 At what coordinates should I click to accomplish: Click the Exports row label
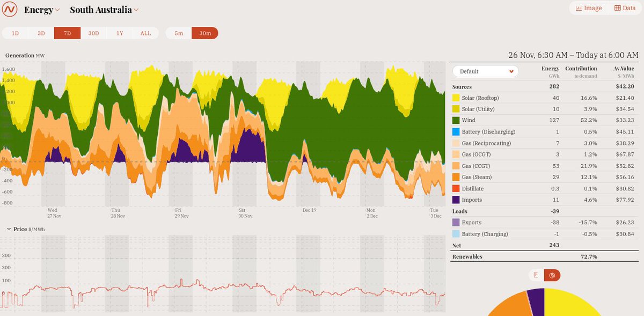coord(472,222)
